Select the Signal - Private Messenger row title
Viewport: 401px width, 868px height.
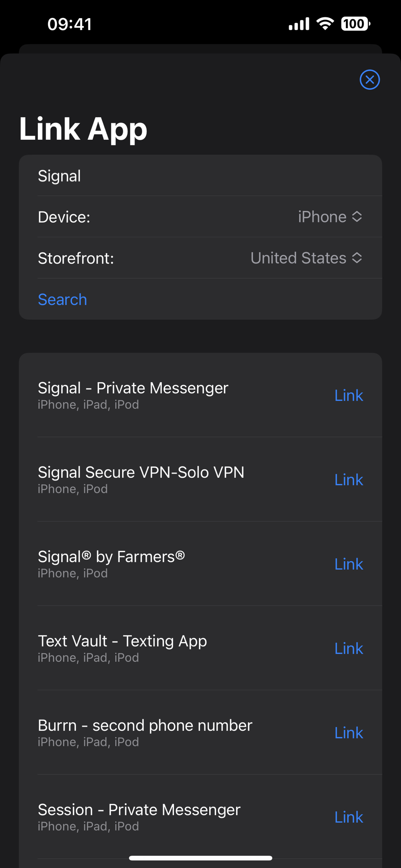133,388
